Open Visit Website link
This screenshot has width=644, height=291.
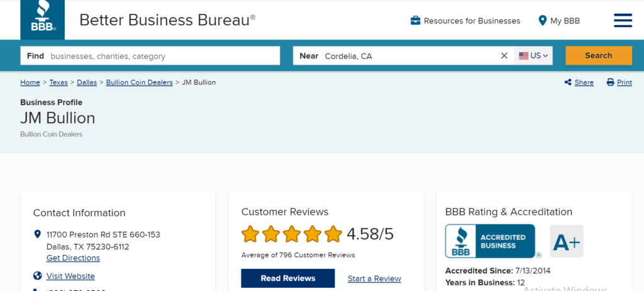click(x=70, y=276)
